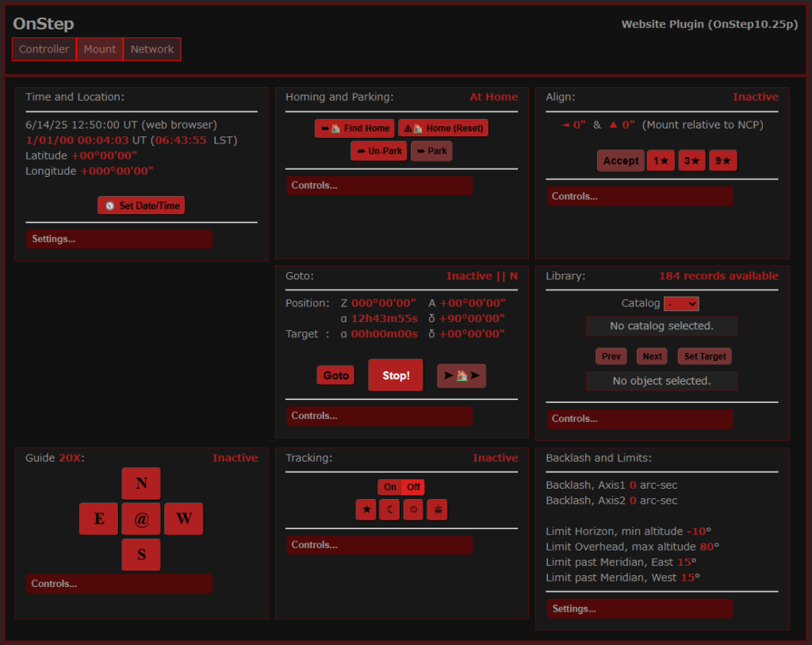The image size is (812, 645).
Task: Turn tracking On
Action: [x=390, y=487]
